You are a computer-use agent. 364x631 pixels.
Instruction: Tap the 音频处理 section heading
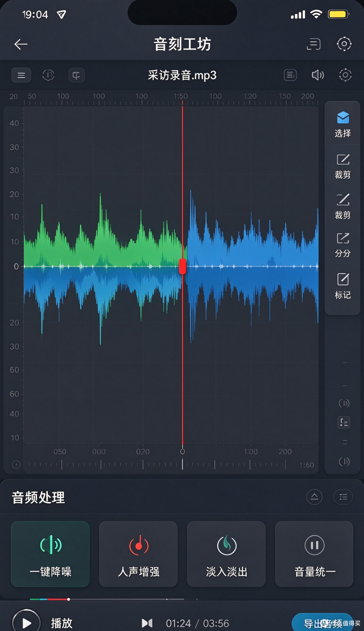38,498
